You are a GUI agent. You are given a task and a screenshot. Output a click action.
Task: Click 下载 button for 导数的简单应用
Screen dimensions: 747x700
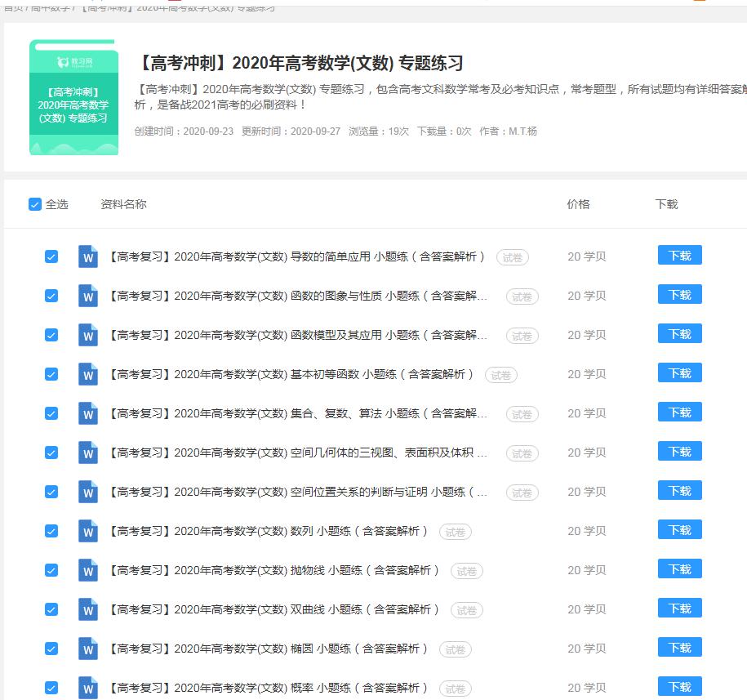678,255
